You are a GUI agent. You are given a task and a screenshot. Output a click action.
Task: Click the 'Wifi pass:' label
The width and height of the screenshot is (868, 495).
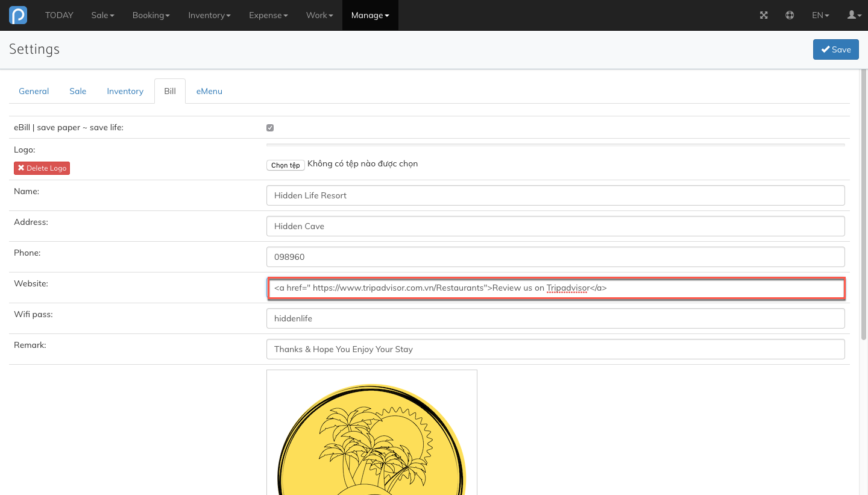33,314
